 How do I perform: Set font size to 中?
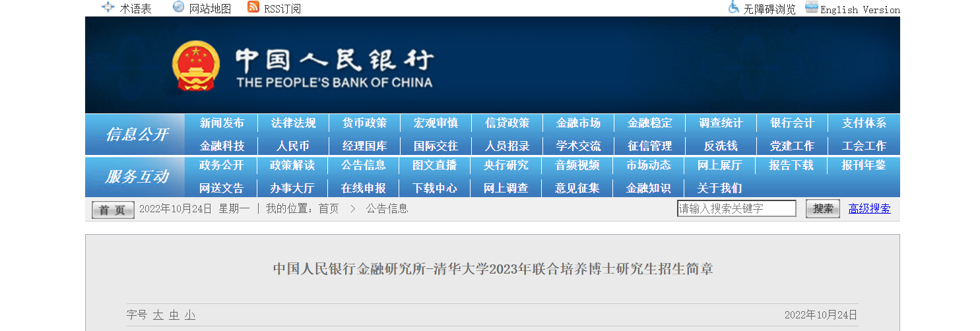click(x=174, y=315)
